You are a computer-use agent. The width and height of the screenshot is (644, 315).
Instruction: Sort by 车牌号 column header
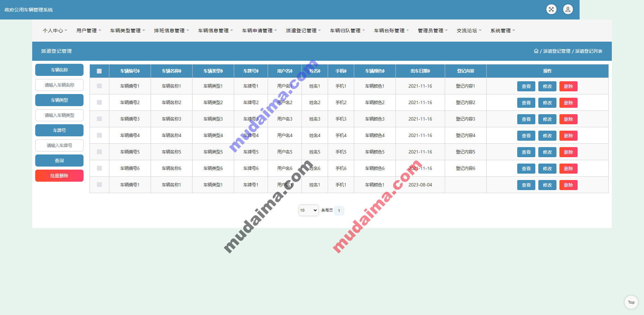(x=251, y=71)
